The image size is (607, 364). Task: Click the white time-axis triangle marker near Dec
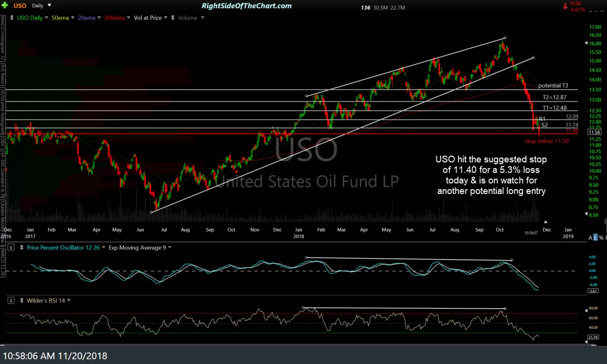pyautogui.click(x=545, y=222)
